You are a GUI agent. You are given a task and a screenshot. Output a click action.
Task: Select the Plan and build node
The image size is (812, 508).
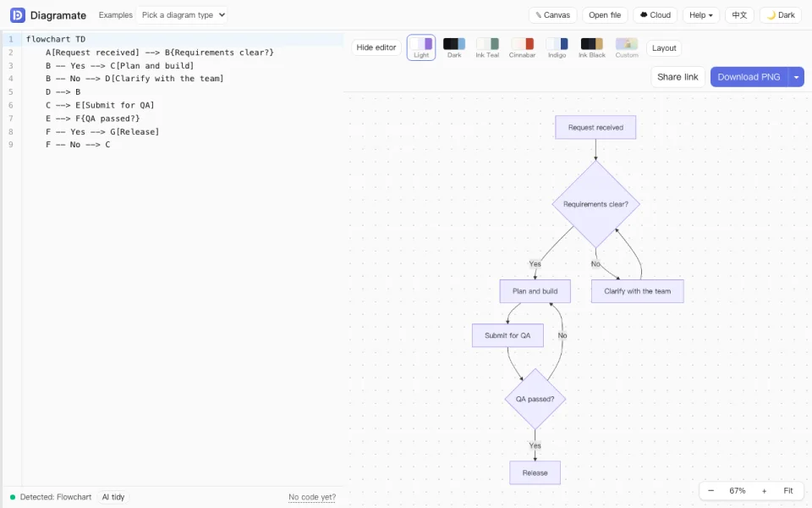click(535, 291)
